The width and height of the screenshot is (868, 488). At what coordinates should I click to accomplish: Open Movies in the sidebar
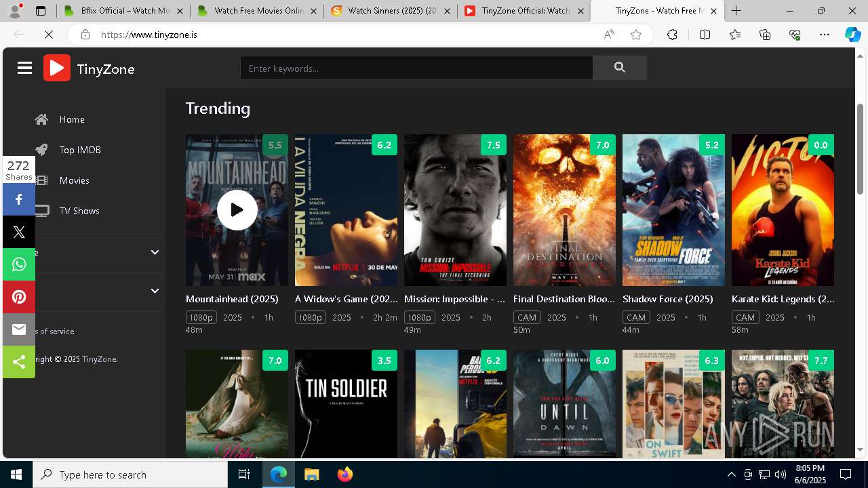click(x=74, y=180)
